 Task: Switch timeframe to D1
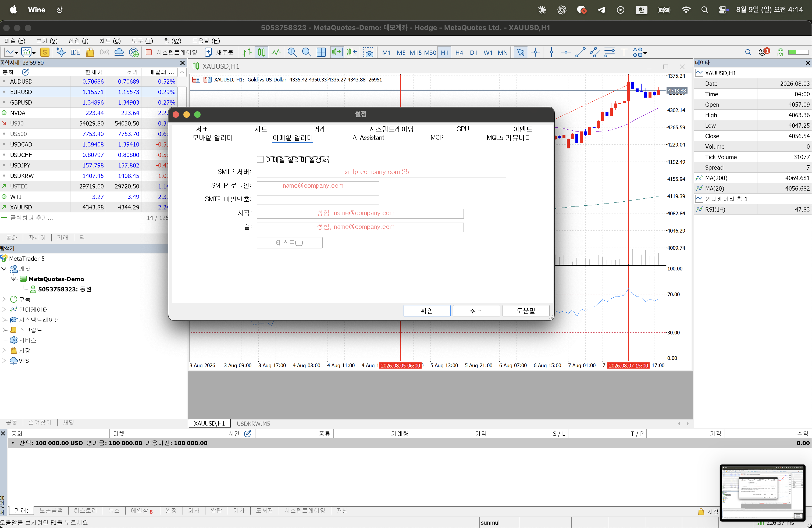473,52
